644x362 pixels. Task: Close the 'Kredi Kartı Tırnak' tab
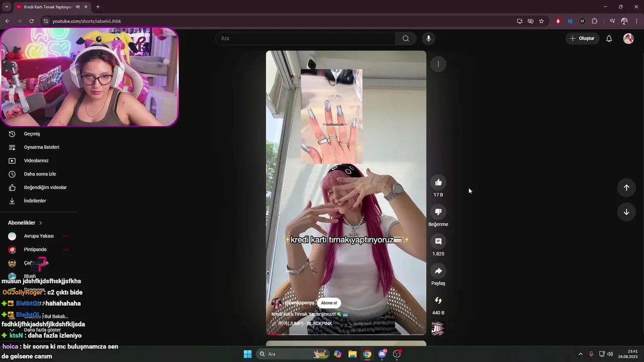tap(86, 7)
